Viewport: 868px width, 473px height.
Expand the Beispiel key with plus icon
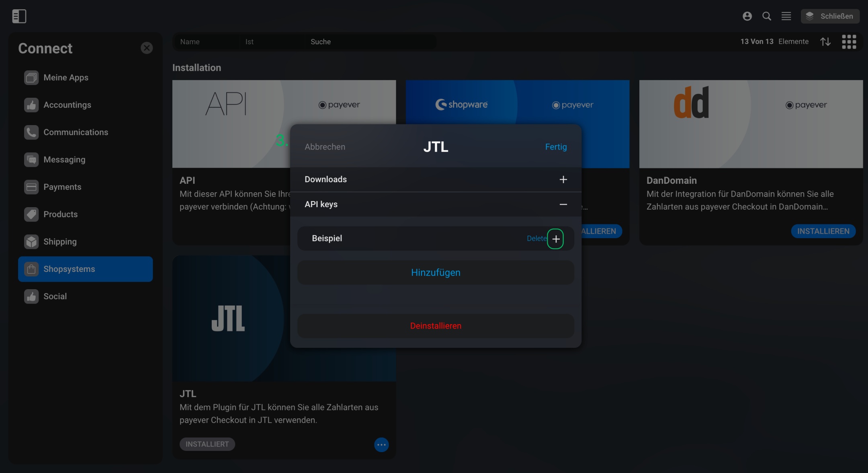556,239
